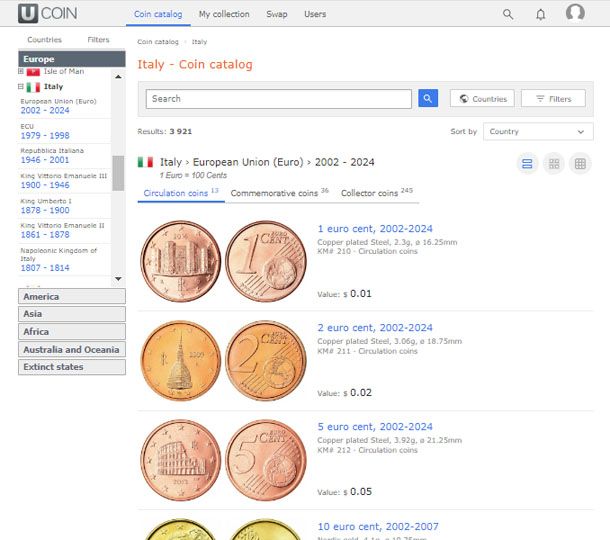610x540 pixels.
Task: Open the My collection nav tab
Action: coord(224,14)
